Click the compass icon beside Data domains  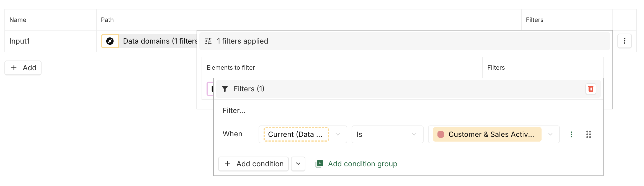click(110, 41)
